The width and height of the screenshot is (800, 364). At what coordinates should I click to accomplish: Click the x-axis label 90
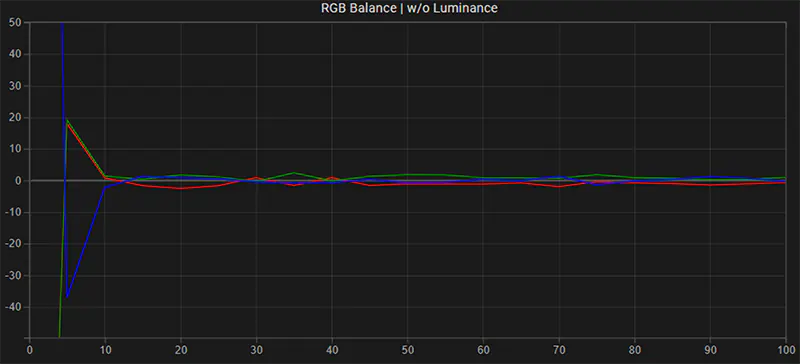pyautogui.click(x=710, y=351)
